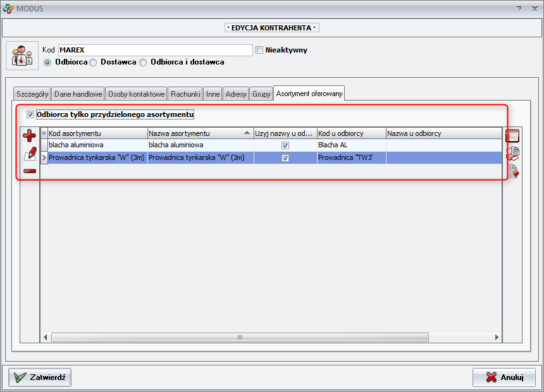Select the Odbiorca i dostawca radio option
This screenshot has height=392, width=544.
(143, 63)
